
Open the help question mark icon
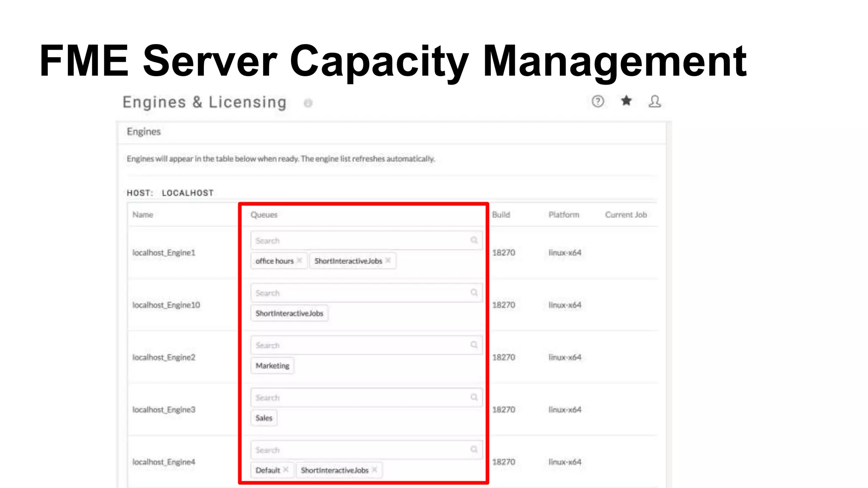[598, 101]
